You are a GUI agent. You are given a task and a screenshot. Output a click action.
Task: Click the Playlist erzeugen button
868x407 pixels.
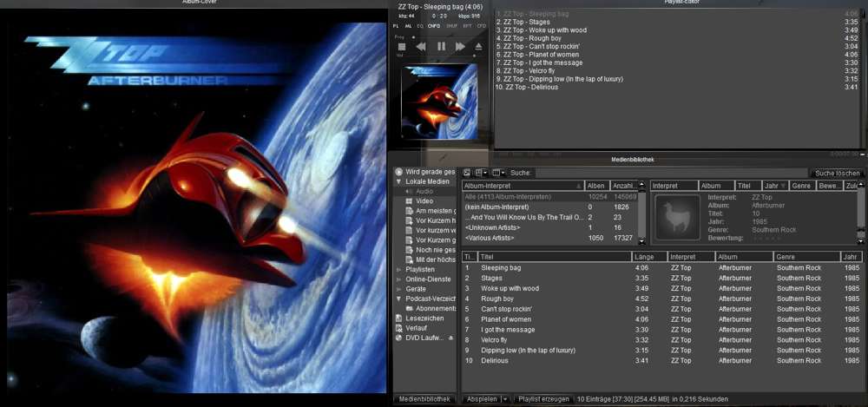click(542, 399)
